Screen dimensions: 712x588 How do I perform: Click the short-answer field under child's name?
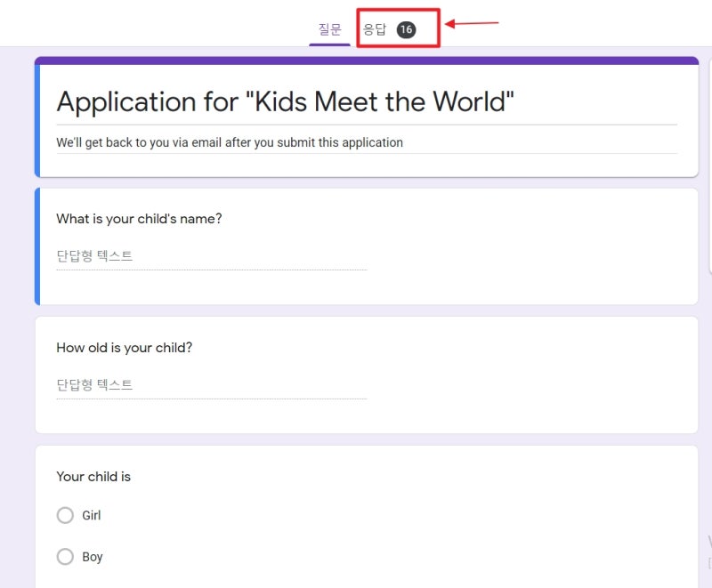pos(211,256)
